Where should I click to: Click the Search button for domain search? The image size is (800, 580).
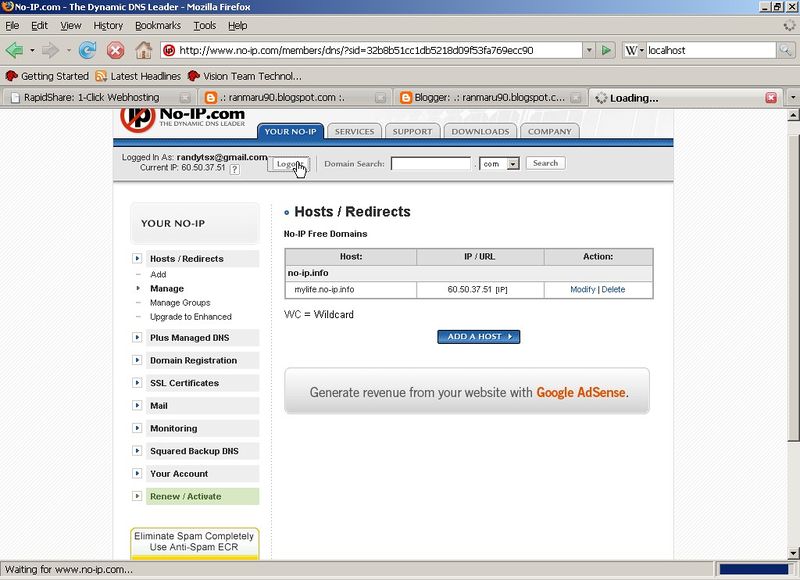pos(545,163)
